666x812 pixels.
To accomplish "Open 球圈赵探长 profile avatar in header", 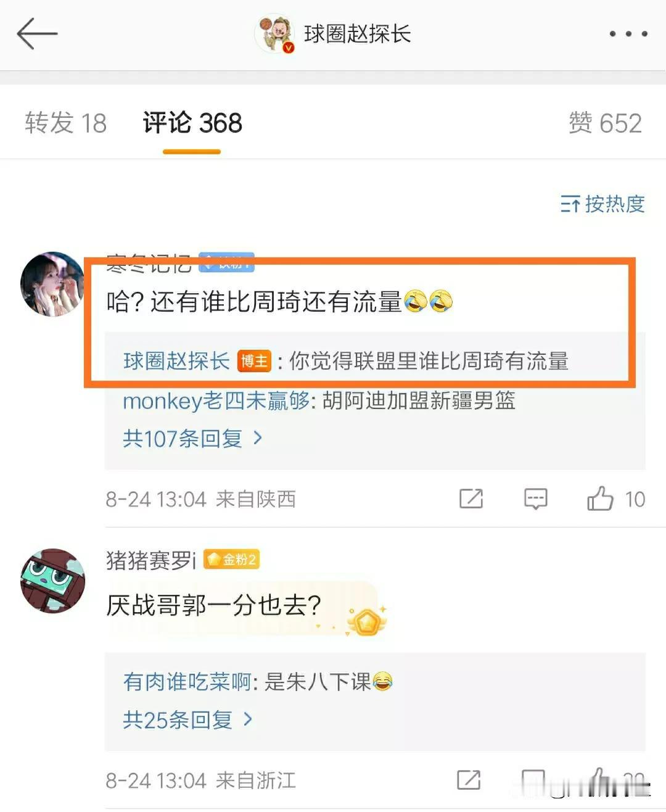I will tap(274, 34).
